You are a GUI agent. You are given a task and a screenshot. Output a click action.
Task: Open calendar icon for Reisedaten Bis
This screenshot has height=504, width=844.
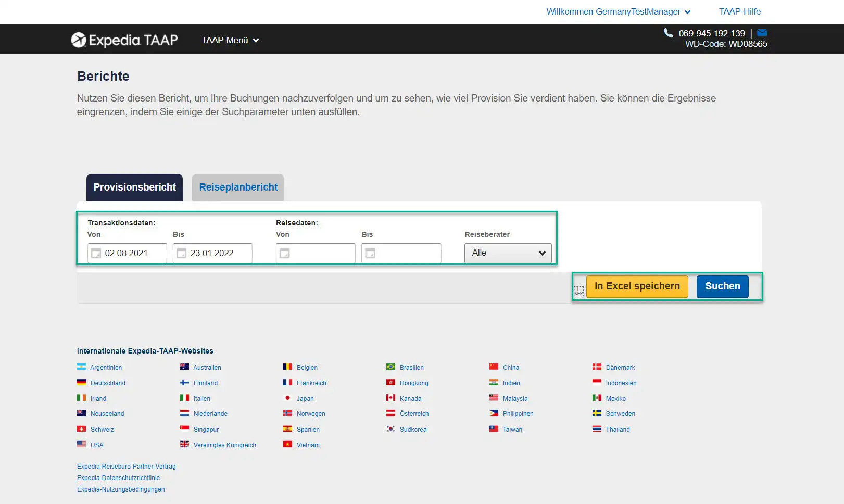point(370,253)
